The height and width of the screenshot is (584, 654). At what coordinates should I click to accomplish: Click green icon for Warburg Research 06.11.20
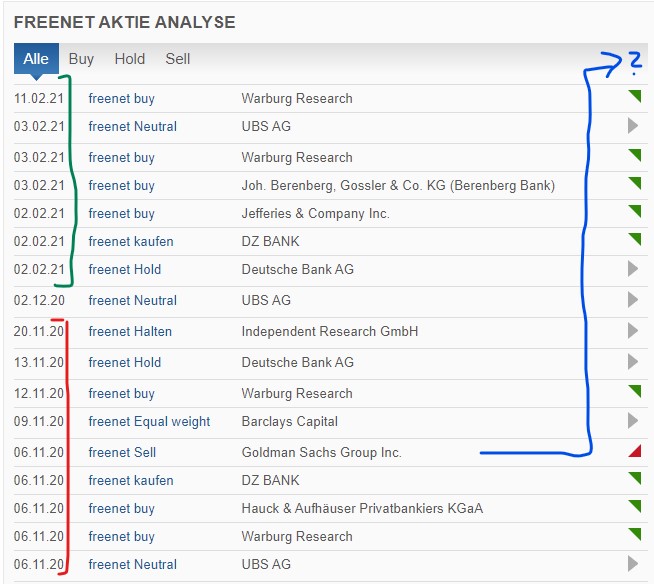click(x=634, y=534)
